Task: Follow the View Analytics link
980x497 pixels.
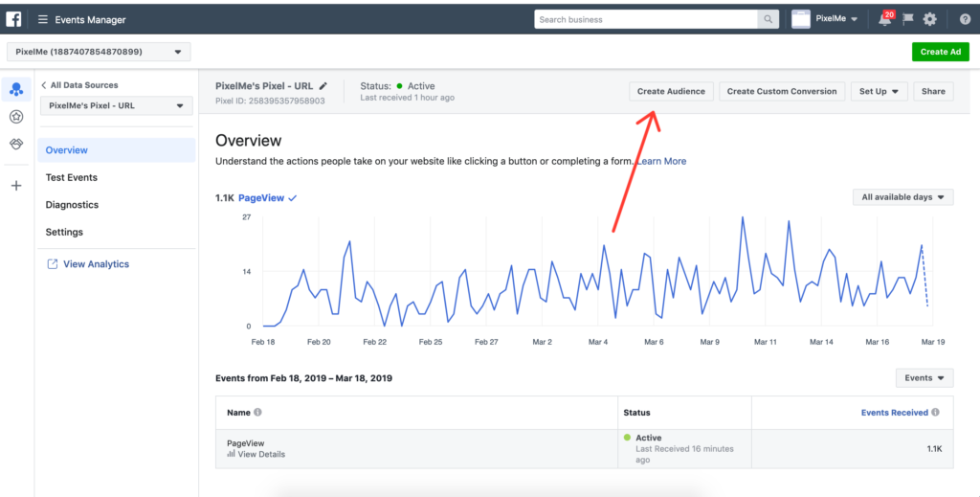Action: pyautogui.click(x=96, y=264)
